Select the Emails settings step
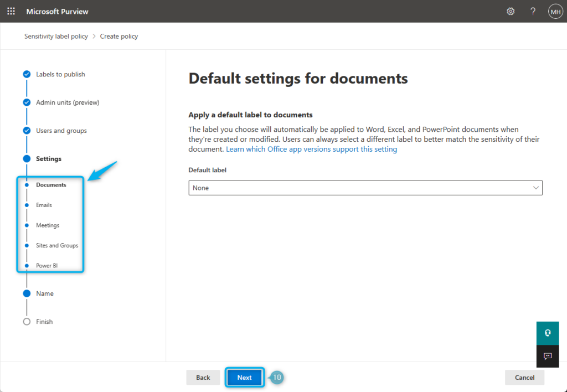Image resolution: width=567 pixels, height=392 pixels. coord(44,205)
